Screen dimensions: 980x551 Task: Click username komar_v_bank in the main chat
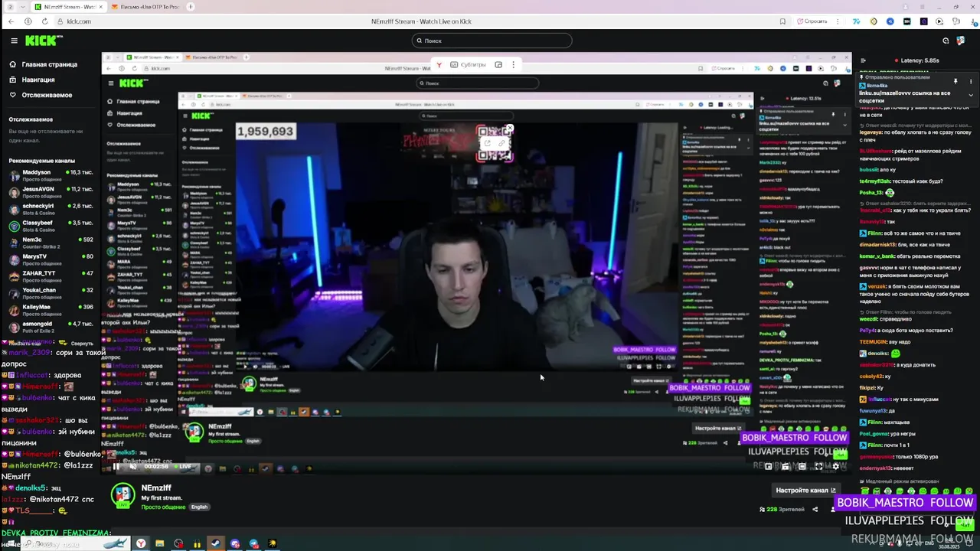877,256
